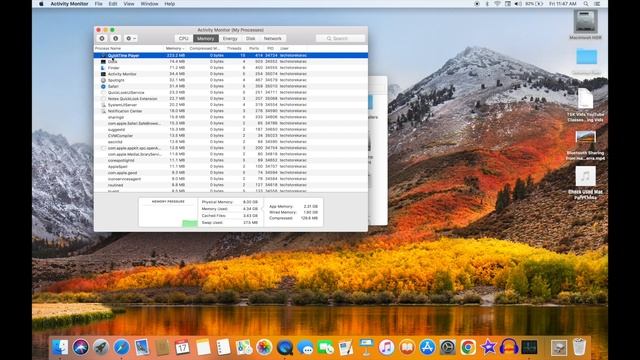
Task: Select Macintosh HD desktop icon
Action: [586, 24]
